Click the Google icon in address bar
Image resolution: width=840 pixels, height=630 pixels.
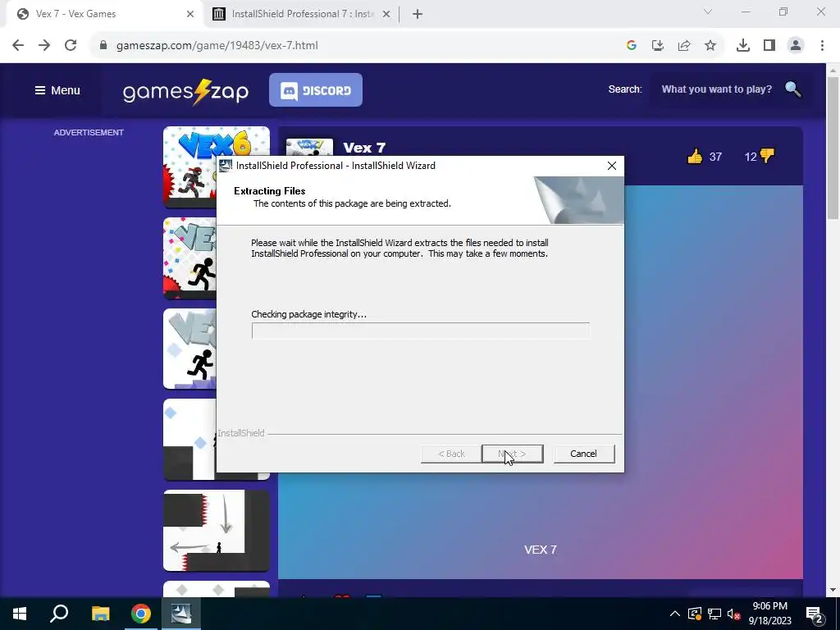pos(631,46)
